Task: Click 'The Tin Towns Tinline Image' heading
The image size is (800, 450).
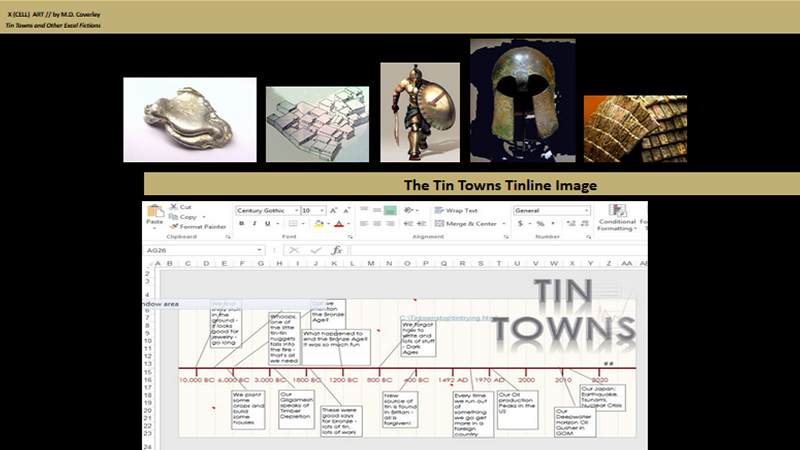Action: [500, 185]
